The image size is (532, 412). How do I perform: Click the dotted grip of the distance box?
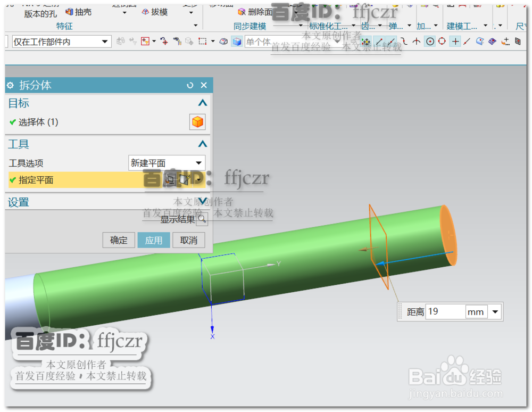pyautogui.click(x=400, y=311)
